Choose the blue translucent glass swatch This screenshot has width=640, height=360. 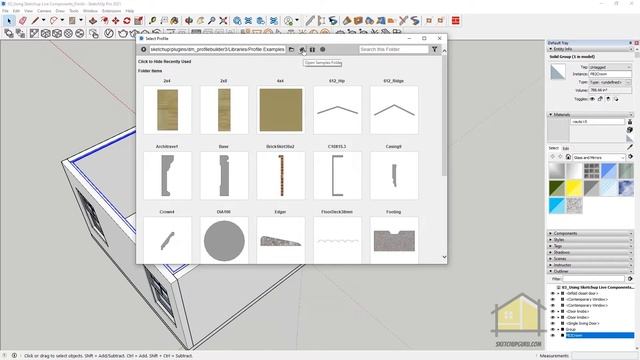click(609, 171)
